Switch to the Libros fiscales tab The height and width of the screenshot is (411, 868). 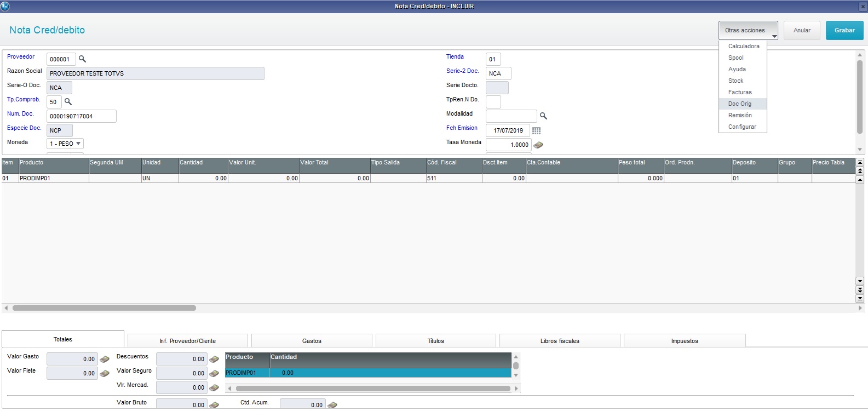[x=560, y=341]
